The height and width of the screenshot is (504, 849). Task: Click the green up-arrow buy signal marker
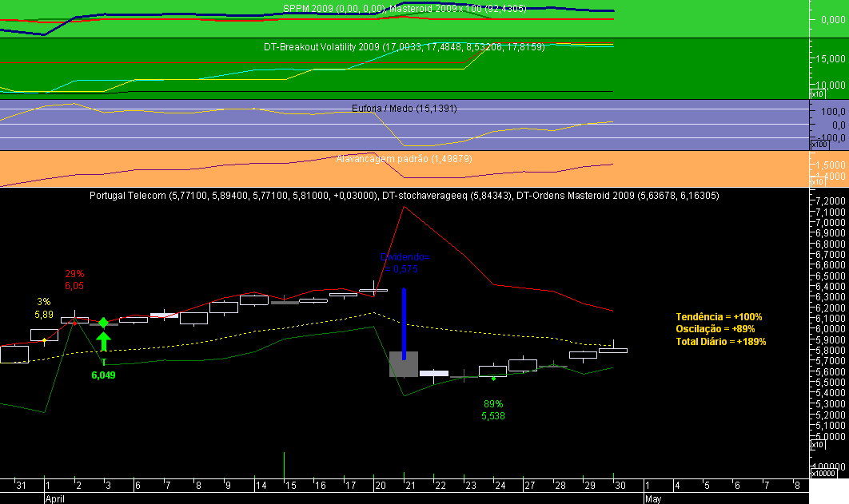(103, 341)
